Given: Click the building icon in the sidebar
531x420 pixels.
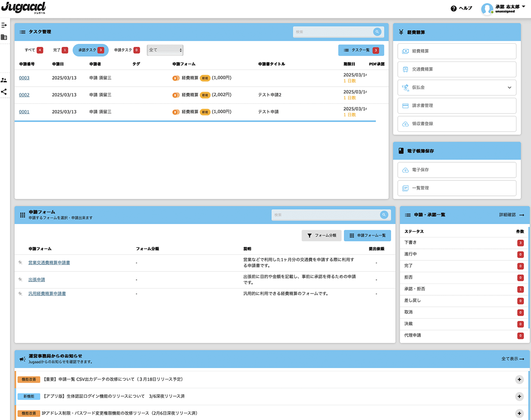Looking at the screenshot, I should 4,37.
